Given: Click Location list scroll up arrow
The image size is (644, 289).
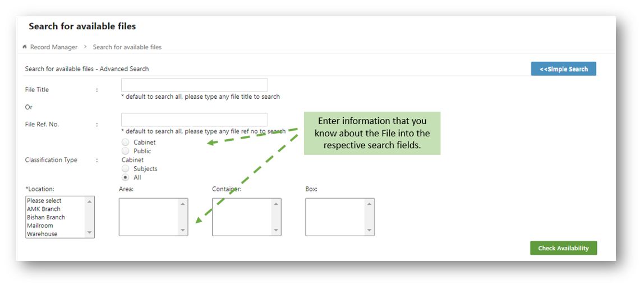Looking at the screenshot, I should [89, 201].
